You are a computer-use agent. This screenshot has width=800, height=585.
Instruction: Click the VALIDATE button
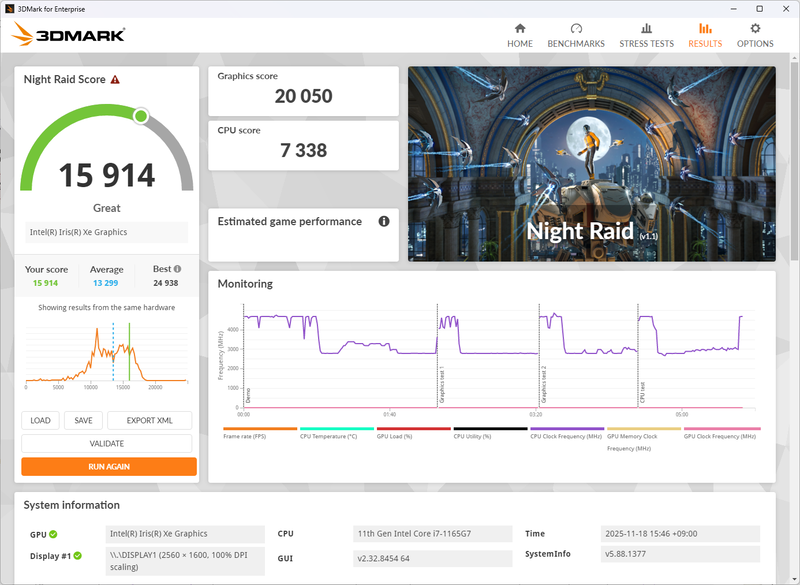tap(107, 444)
